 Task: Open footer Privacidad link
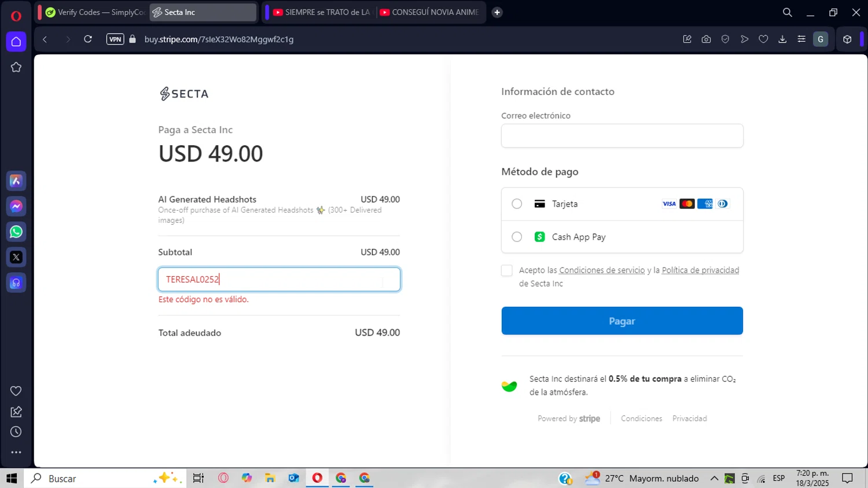[x=689, y=419]
